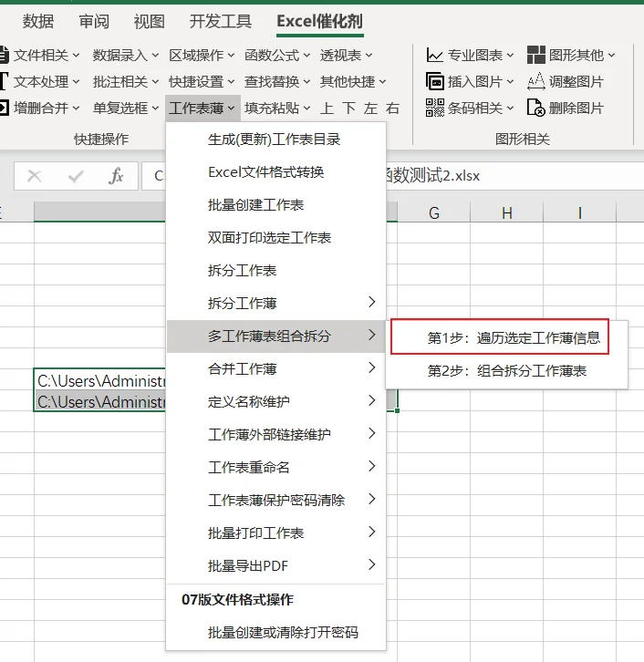Choose Excel文件格式转换 menu item
644x662 pixels.
pos(275,171)
